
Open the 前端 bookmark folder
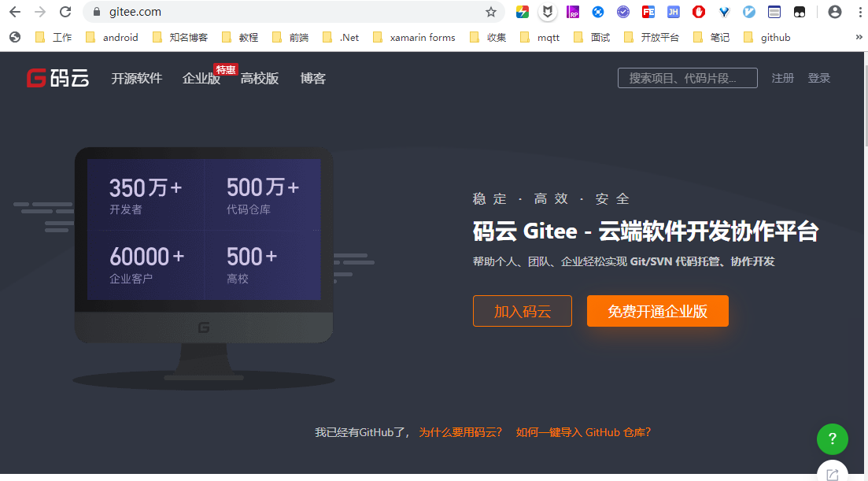coord(290,37)
